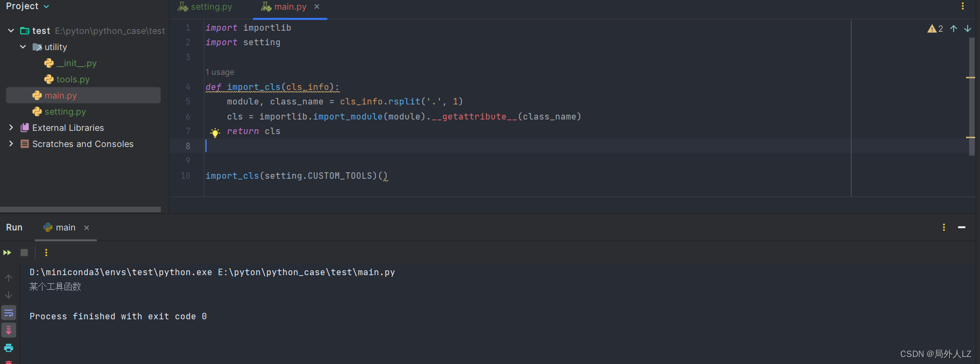The width and height of the screenshot is (980, 364).
Task: Click the Rerun main icon
Action: point(7,253)
